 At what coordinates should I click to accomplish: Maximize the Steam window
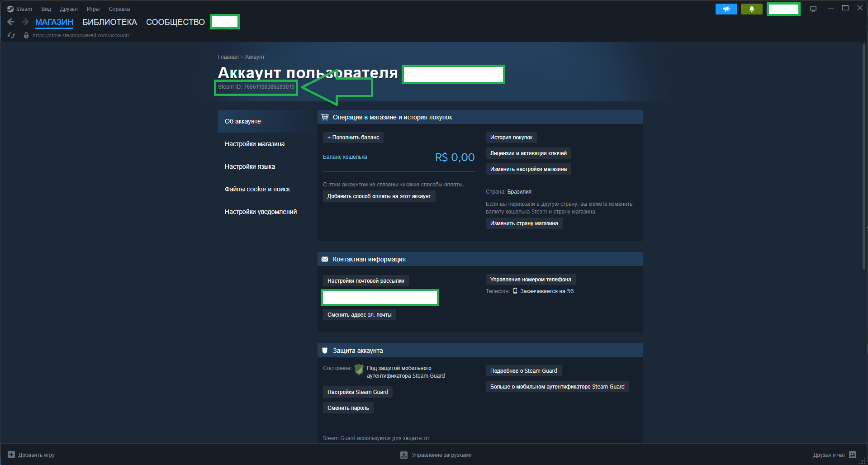[x=845, y=8]
